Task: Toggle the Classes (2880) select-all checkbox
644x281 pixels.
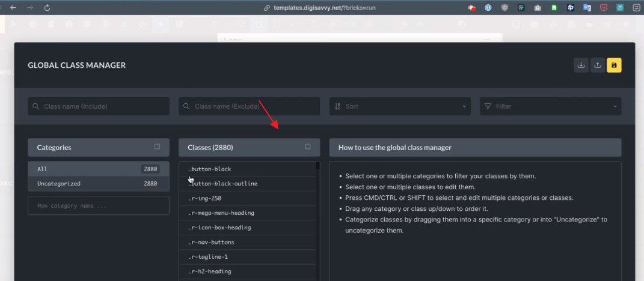Action: pyautogui.click(x=308, y=147)
